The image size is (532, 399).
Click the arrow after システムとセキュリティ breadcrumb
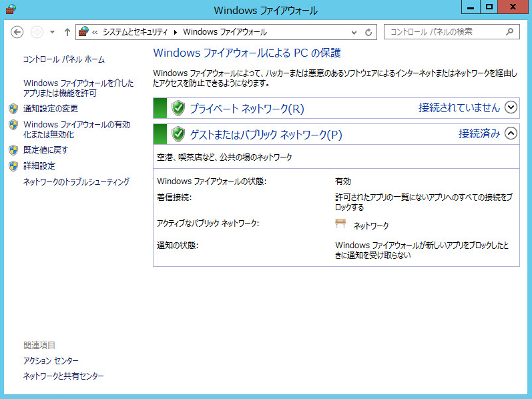[176, 32]
